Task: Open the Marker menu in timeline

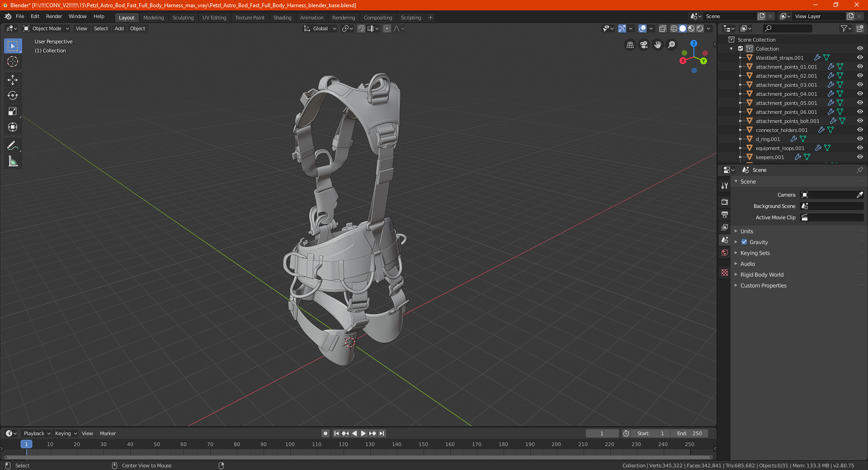Action: (x=108, y=433)
